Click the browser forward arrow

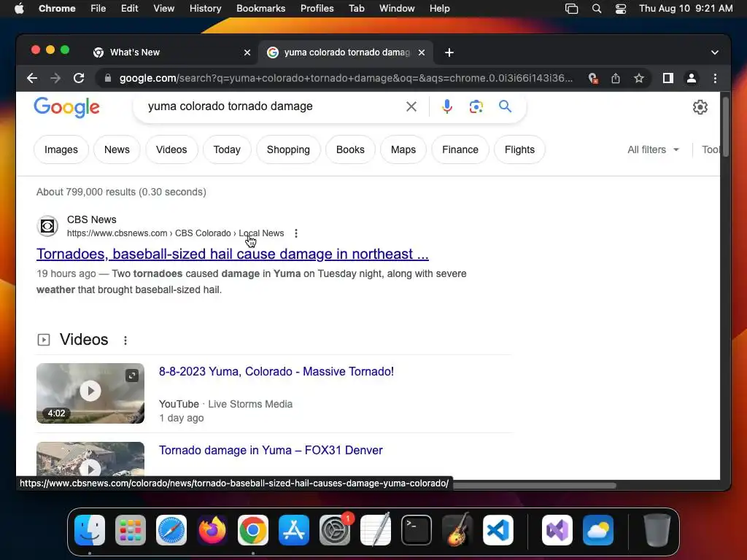pos(55,78)
